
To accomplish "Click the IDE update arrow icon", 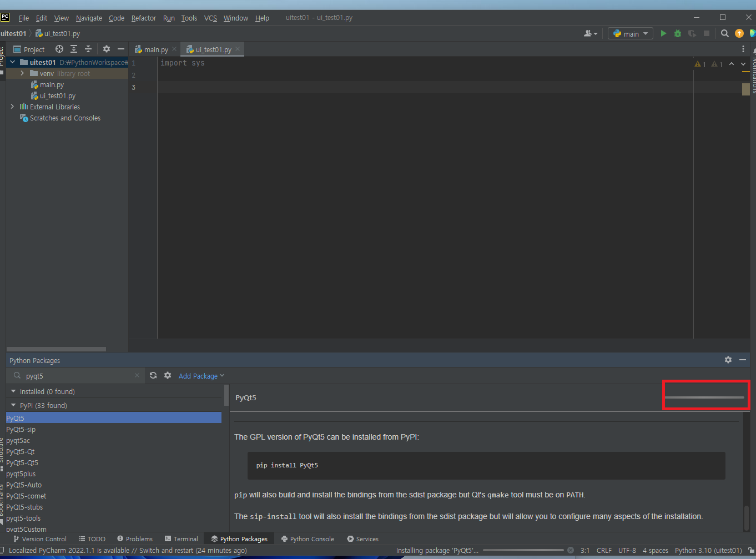I will (x=739, y=33).
